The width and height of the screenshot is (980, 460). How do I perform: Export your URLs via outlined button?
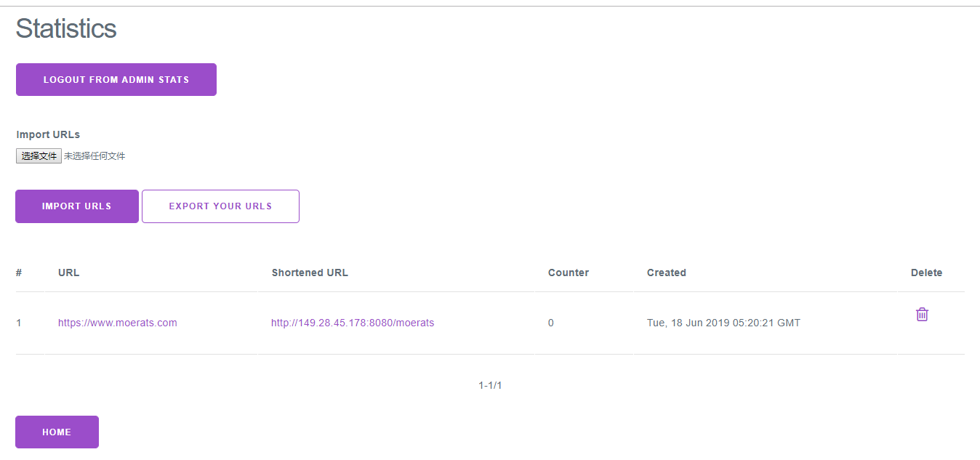pos(220,206)
